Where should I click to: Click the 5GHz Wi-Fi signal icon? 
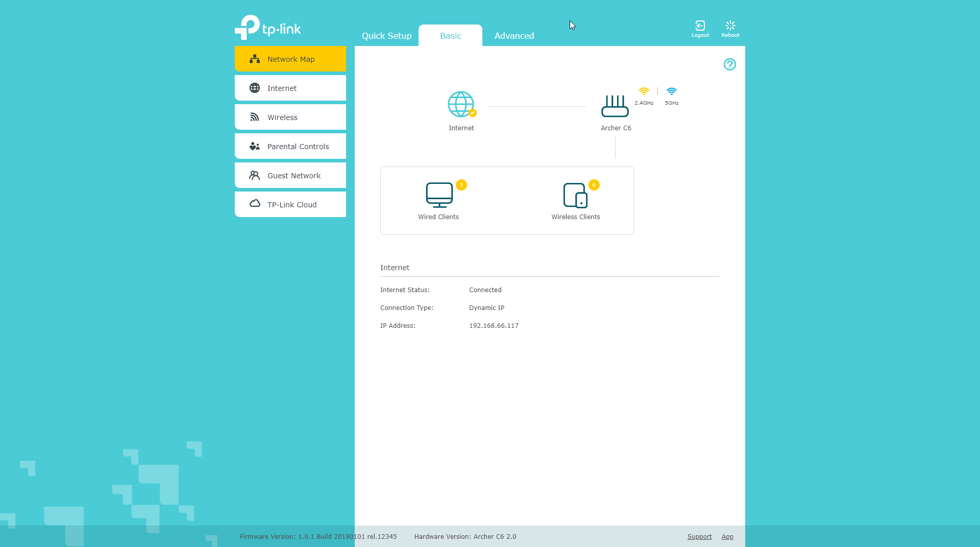(671, 91)
